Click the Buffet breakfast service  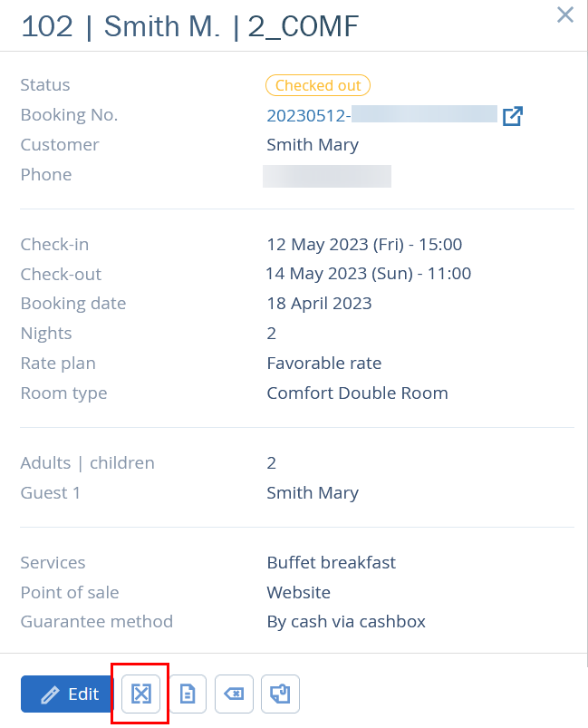pos(331,562)
